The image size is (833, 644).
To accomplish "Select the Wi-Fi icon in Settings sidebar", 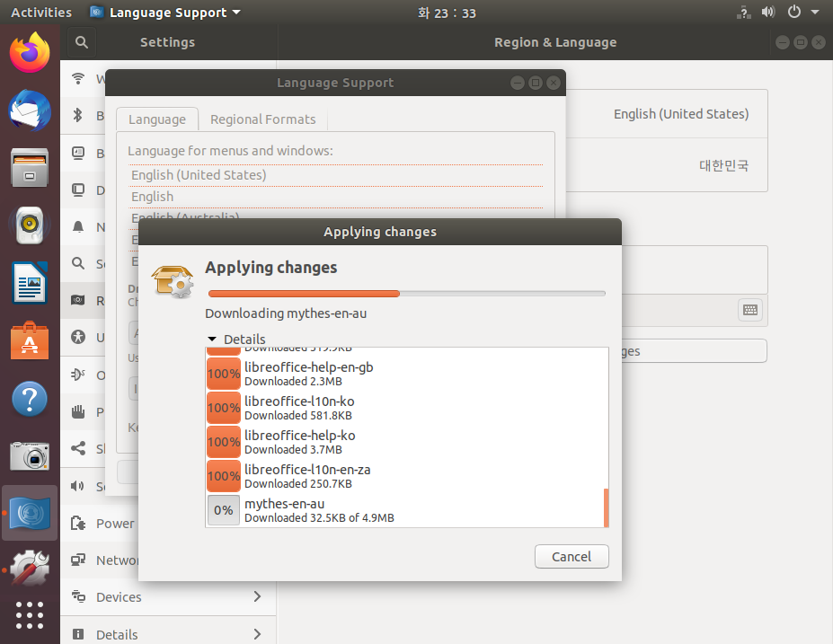I will pyautogui.click(x=78, y=78).
